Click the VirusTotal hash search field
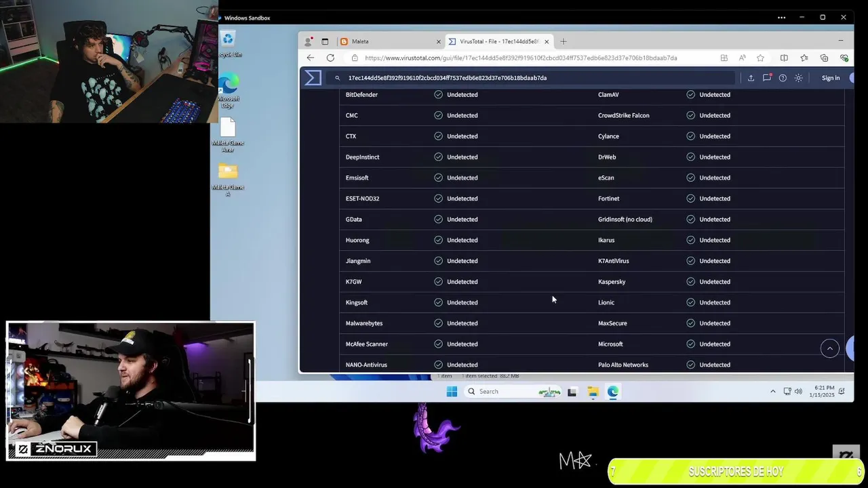The width and height of the screenshot is (868, 488). (532, 78)
